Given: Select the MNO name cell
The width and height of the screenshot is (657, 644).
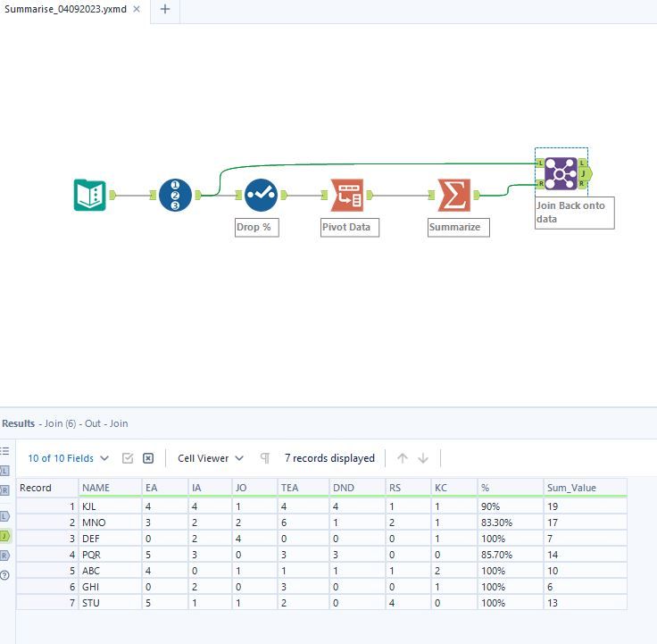Looking at the screenshot, I should click(110, 523).
